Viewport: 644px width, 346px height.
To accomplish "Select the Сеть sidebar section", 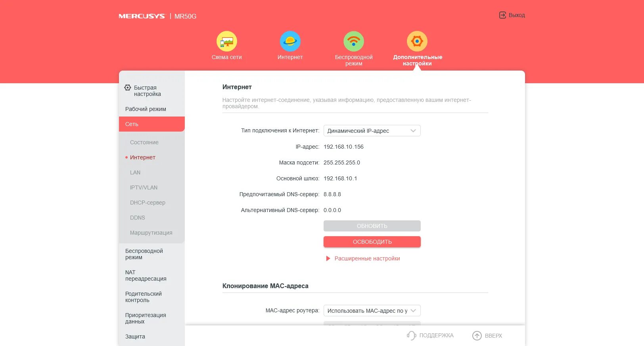I will click(x=152, y=124).
